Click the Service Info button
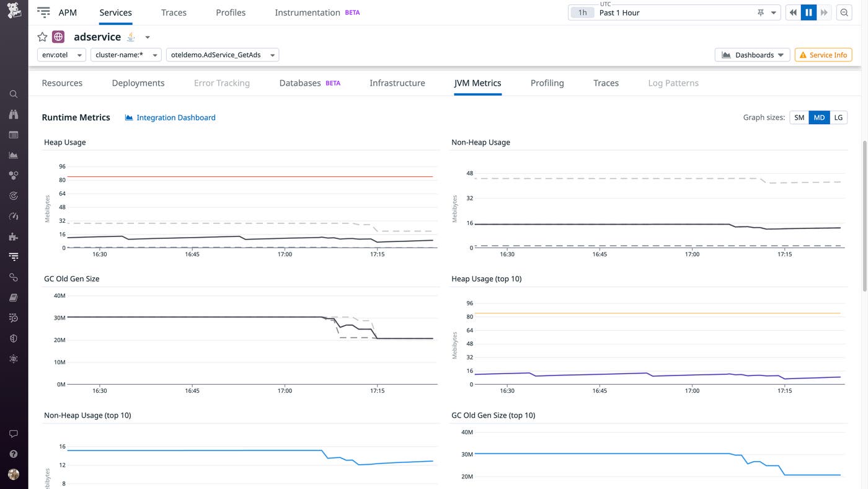The width and height of the screenshot is (868, 489). pos(823,55)
